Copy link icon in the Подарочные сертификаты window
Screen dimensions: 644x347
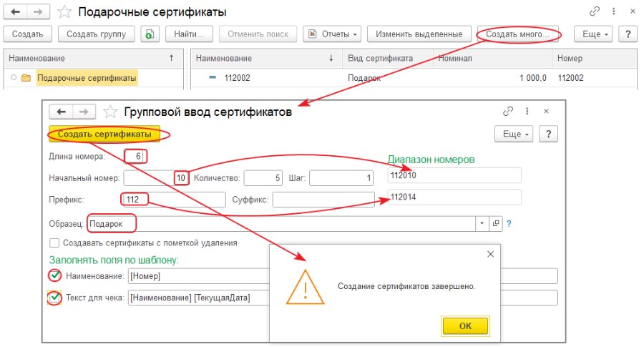(595, 11)
